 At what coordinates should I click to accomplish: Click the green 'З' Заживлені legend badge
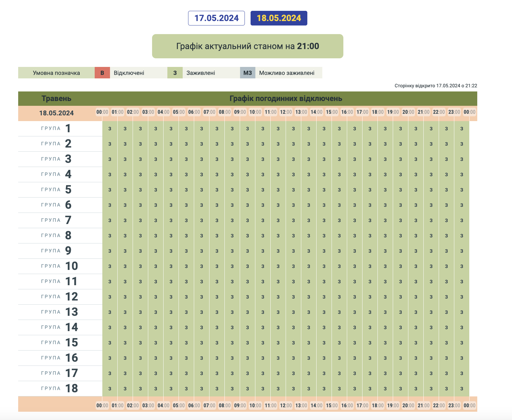(x=175, y=73)
